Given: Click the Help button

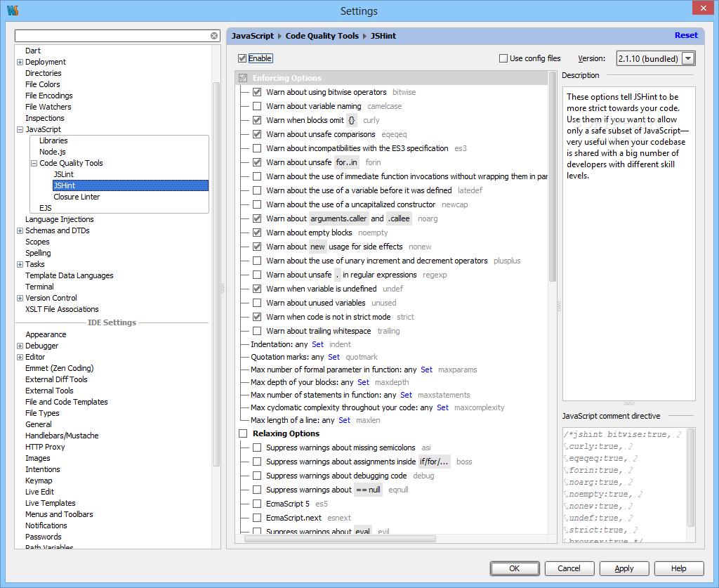Looking at the screenshot, I should pyautogui.click(x=679, y=568).
